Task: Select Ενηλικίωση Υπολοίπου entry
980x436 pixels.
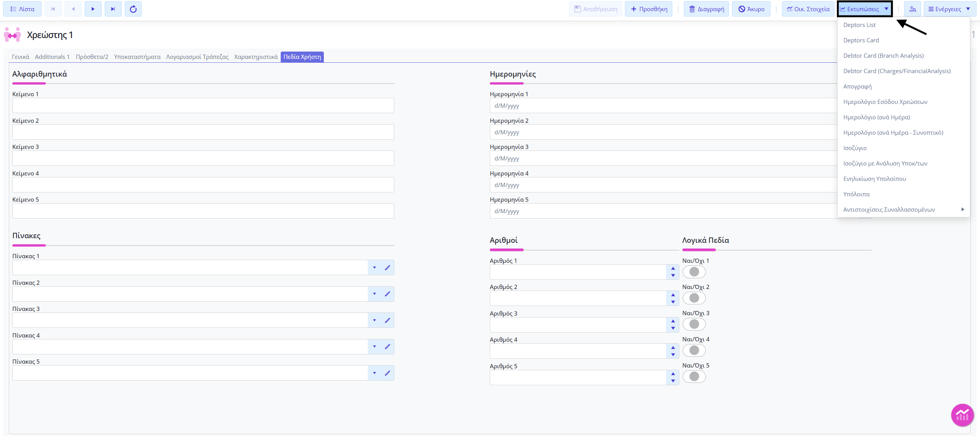Action: pyautogui.click(x=903, y=179)
